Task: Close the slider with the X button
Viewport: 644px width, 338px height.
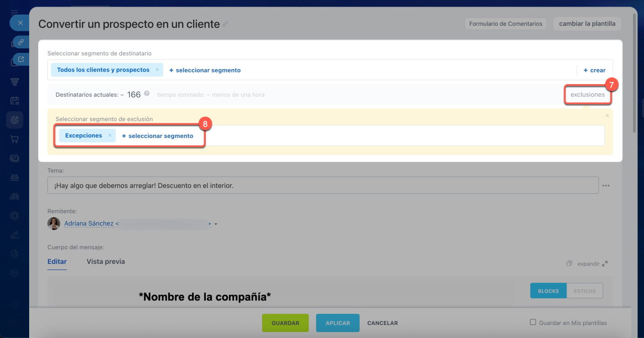Action: coord(20,23)
